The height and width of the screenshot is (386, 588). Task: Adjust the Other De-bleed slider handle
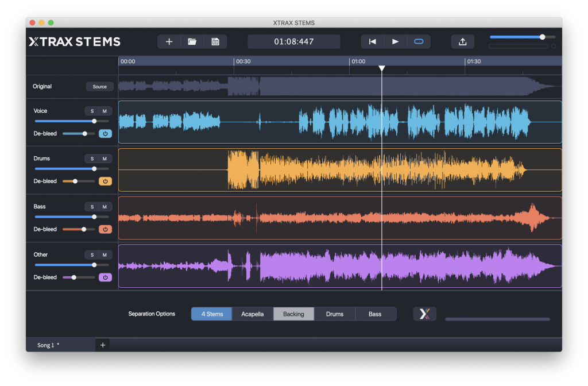[x=74, y=277]
